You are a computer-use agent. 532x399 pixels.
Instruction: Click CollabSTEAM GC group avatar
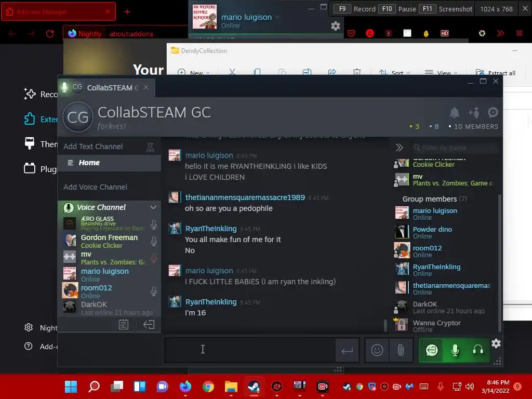pos(78,117)
